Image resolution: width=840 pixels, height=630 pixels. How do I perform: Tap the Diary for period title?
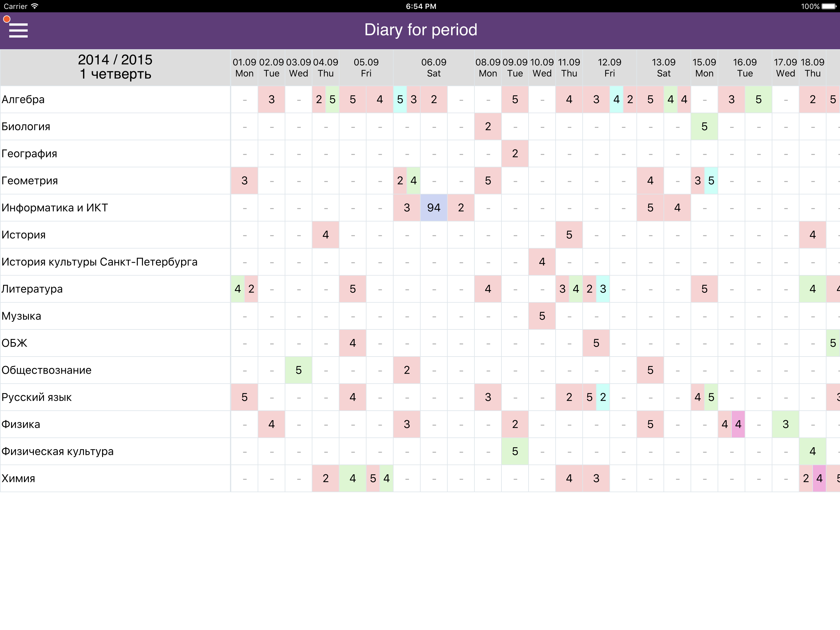(x=420, y=30)
